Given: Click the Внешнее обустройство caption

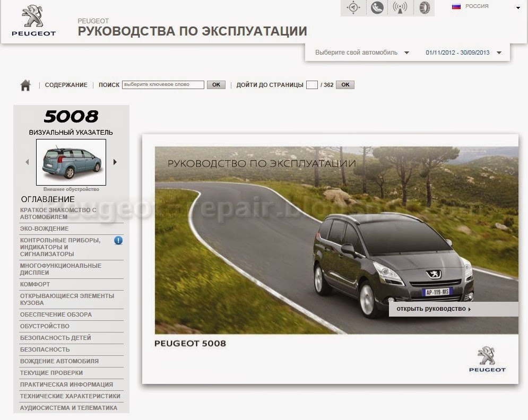Looking at the screenshot, I should tap(71, 189).
